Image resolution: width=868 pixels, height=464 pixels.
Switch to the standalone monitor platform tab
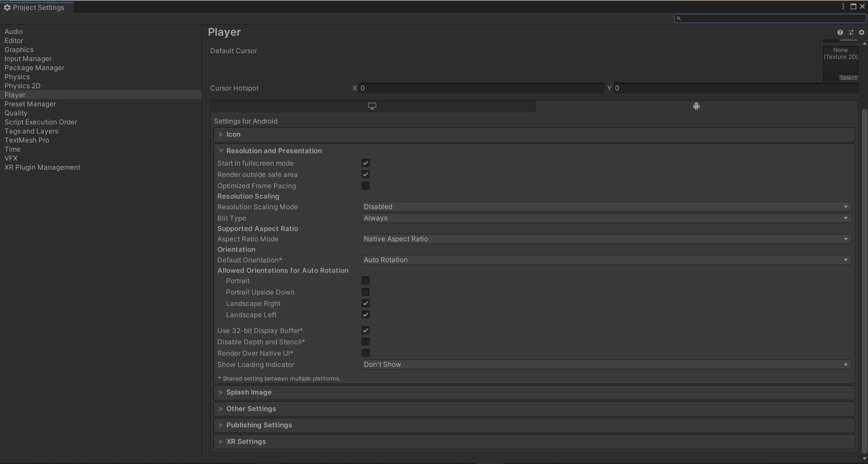372,106
